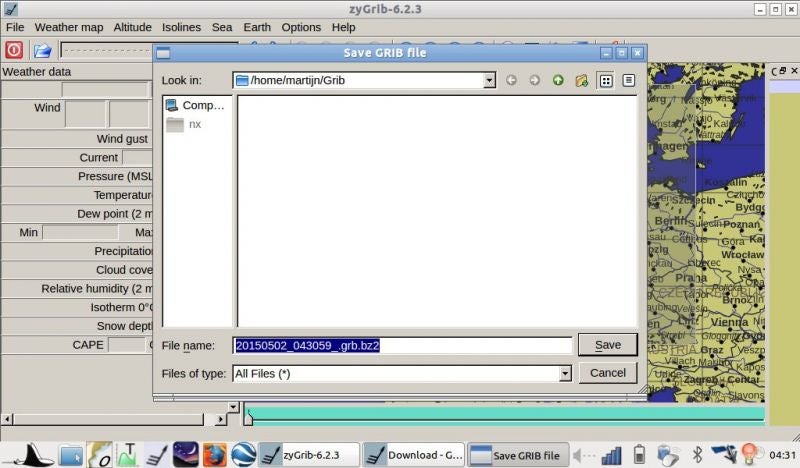Image resolution: width=800 pixels, height=468 pixels.
Task: Click Vienna on the weather map
Action: 729,323
